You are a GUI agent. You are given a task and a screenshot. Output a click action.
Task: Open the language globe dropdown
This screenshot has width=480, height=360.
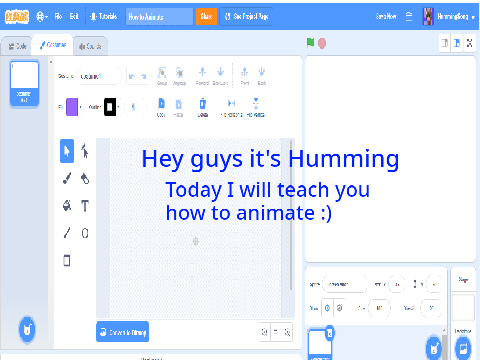(x=42, y=16)
